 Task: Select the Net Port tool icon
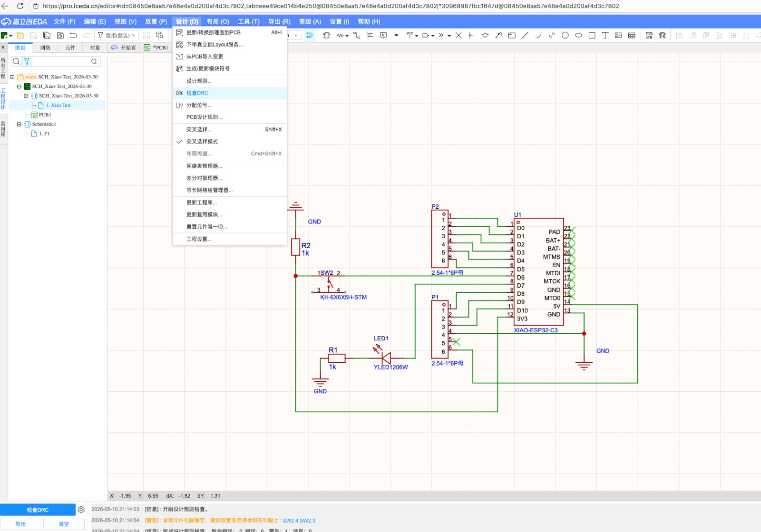(426, 35)
